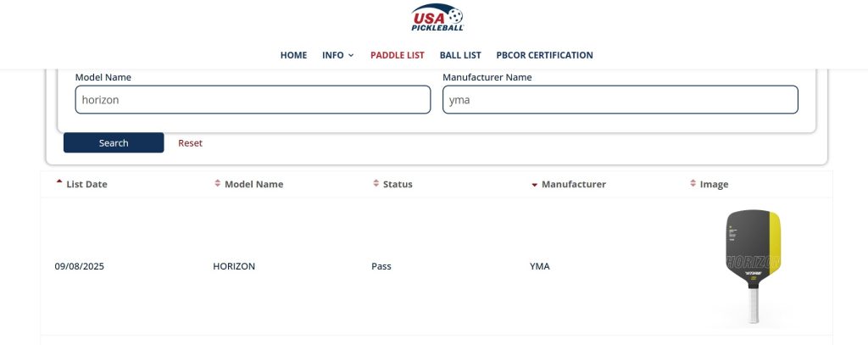Viewport: 868px width, 345px height.
Task: Open the HOME menu item
Action: click(293, 55)
